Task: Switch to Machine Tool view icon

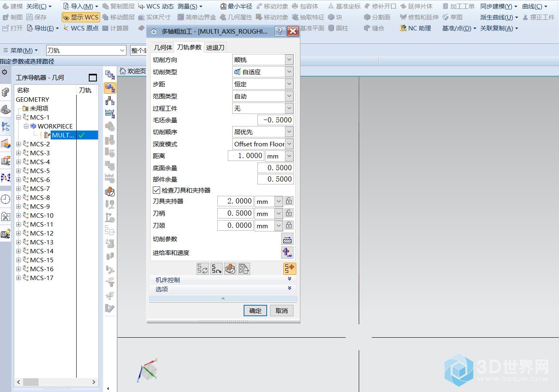Action: (x=110, y=101)
